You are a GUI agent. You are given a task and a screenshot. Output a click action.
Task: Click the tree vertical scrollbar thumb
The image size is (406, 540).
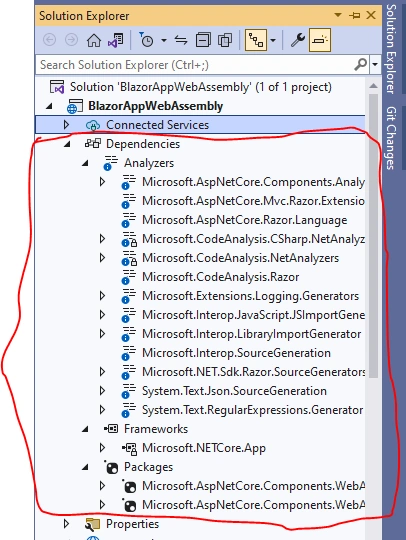point(373,236)
